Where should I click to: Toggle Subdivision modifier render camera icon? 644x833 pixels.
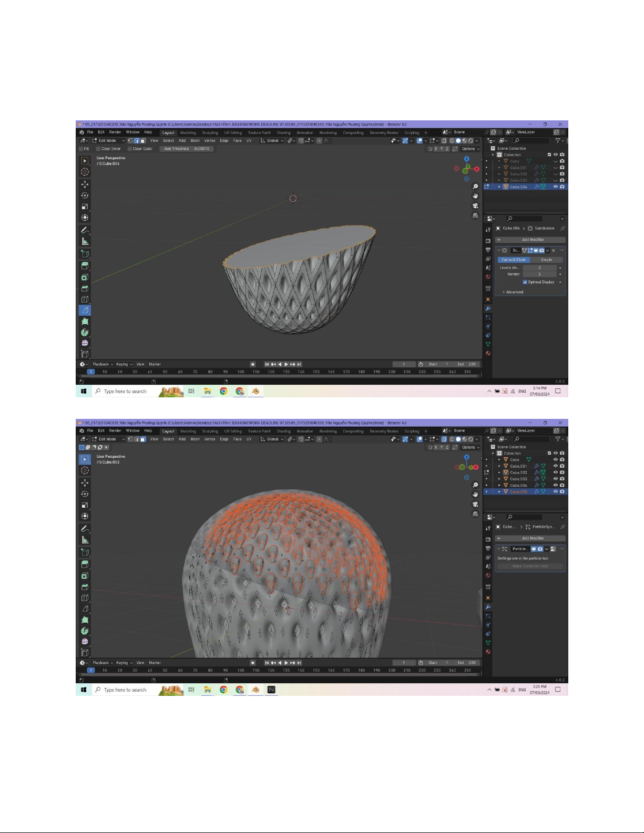[x=541, y=251]
